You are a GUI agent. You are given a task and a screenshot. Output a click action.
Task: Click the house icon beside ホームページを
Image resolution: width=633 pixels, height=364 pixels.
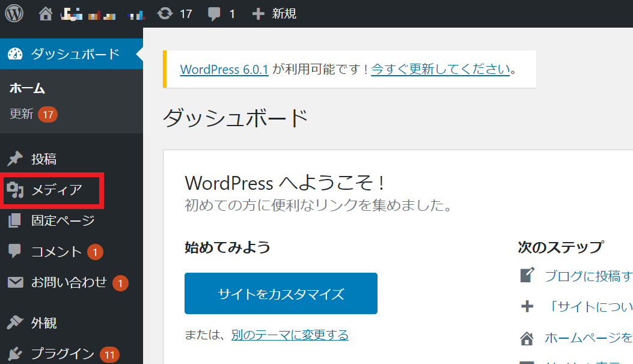tap(527, 338)
